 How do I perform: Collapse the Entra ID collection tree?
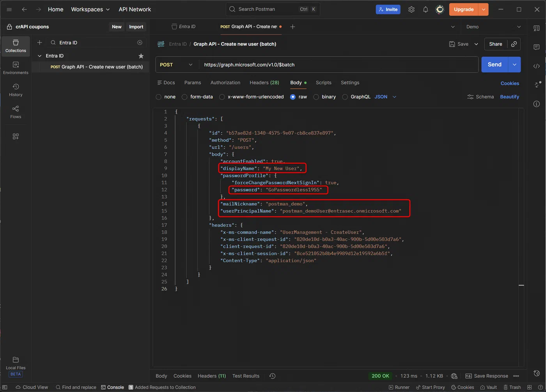tap(39, 56)
